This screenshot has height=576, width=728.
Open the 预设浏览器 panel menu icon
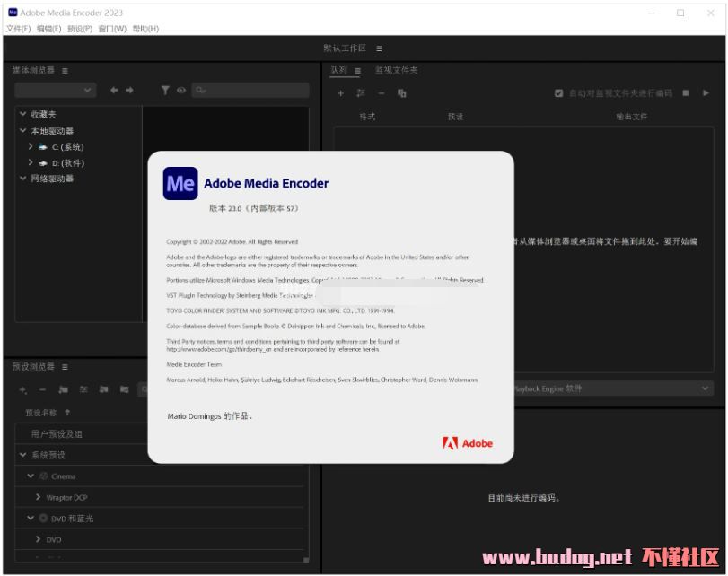[65, 367]
